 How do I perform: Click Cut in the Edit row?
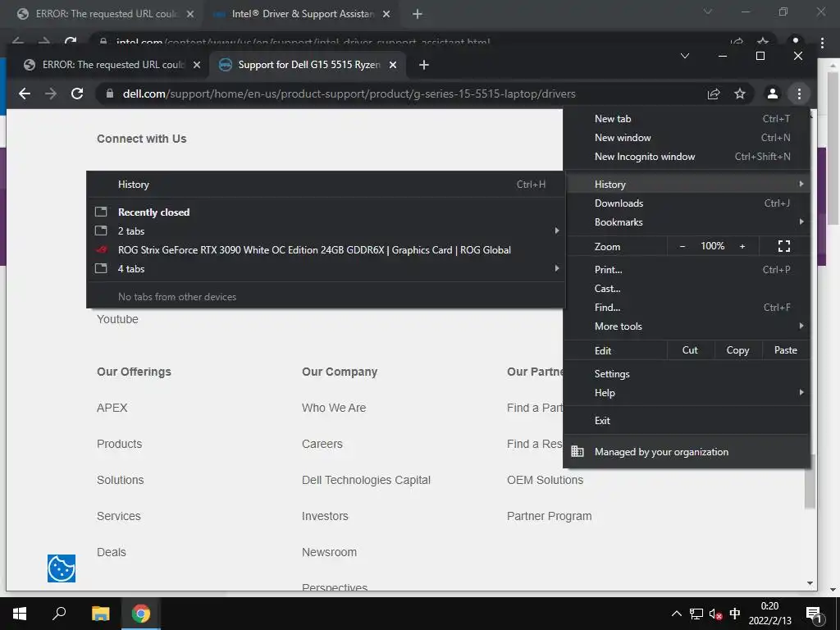pos(690,350)
